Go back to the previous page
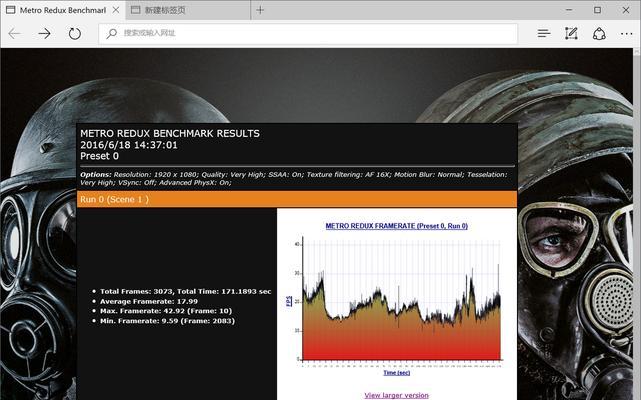The height and width of the screenshot is (400, 641). click(15, 34)
